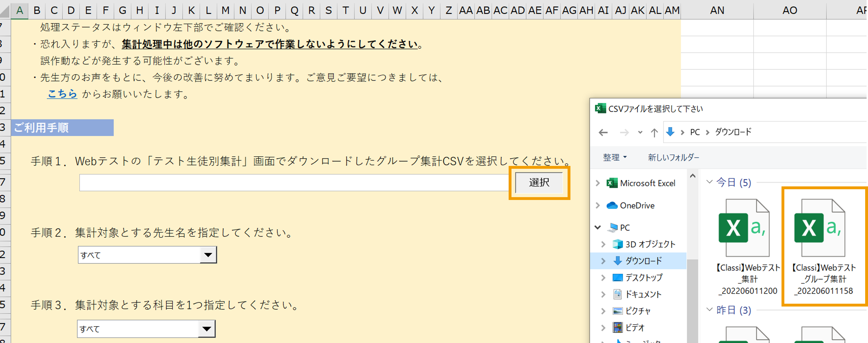Select PC in the navigation pane

(x=618, y=228)
